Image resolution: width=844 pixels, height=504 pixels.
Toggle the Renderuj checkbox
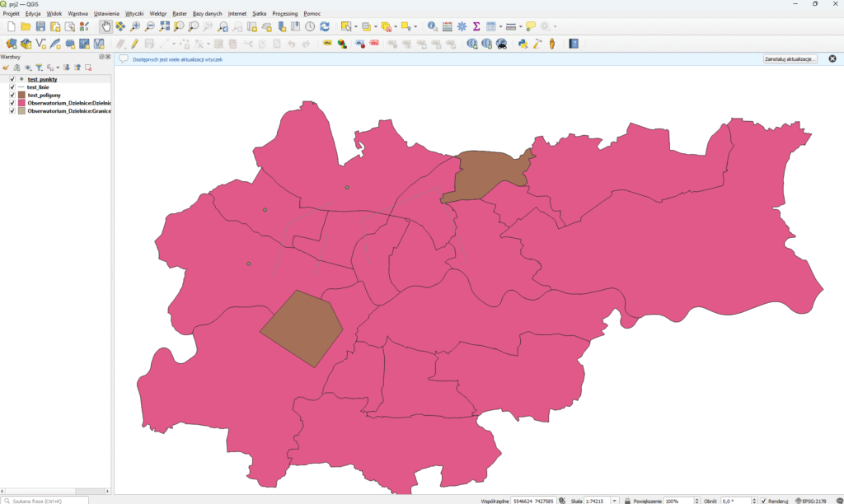(763, 500)
